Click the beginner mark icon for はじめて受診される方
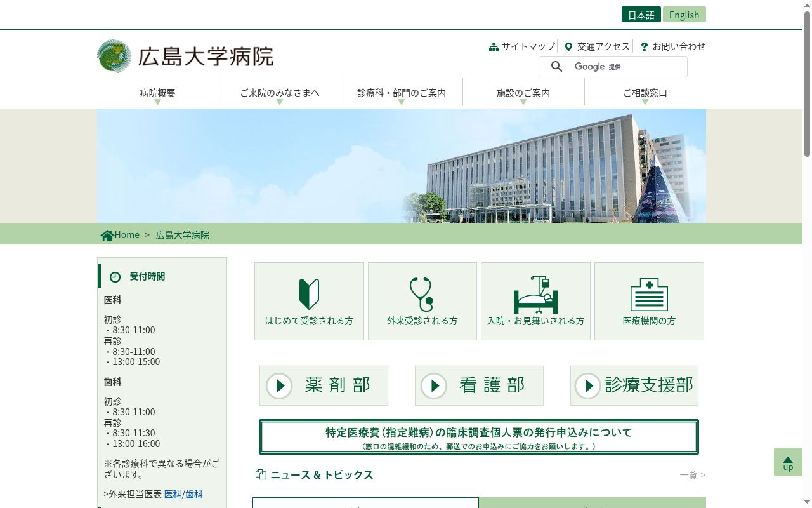 [309, 294]
